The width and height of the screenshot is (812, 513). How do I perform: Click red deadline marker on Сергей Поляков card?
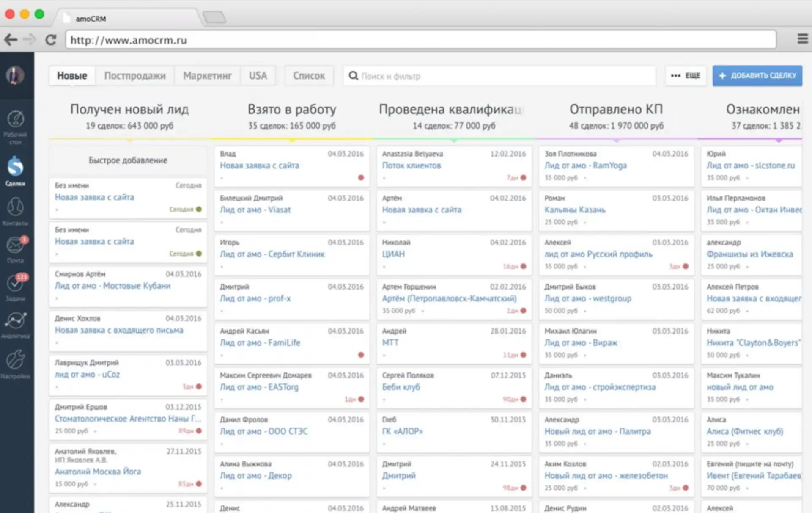coord(523,399)
